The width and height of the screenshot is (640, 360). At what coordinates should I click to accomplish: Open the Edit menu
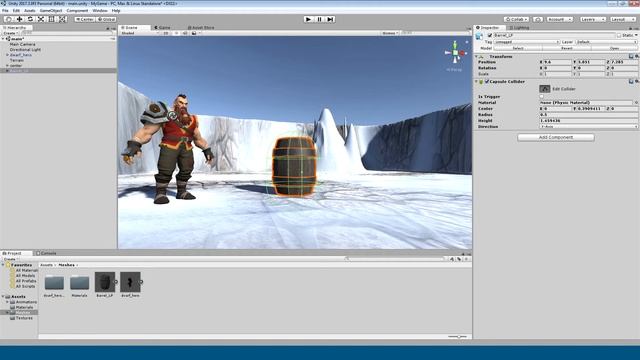[x=16, y=11]
